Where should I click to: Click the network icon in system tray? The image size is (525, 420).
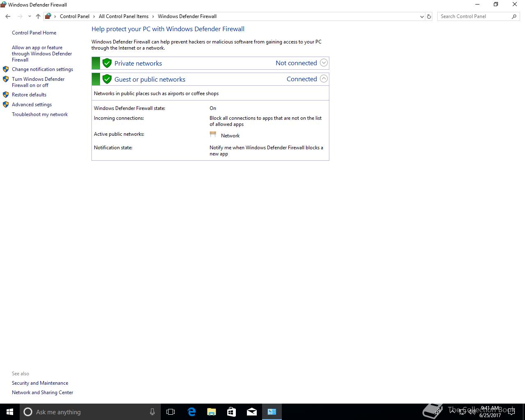pos(462,412)
